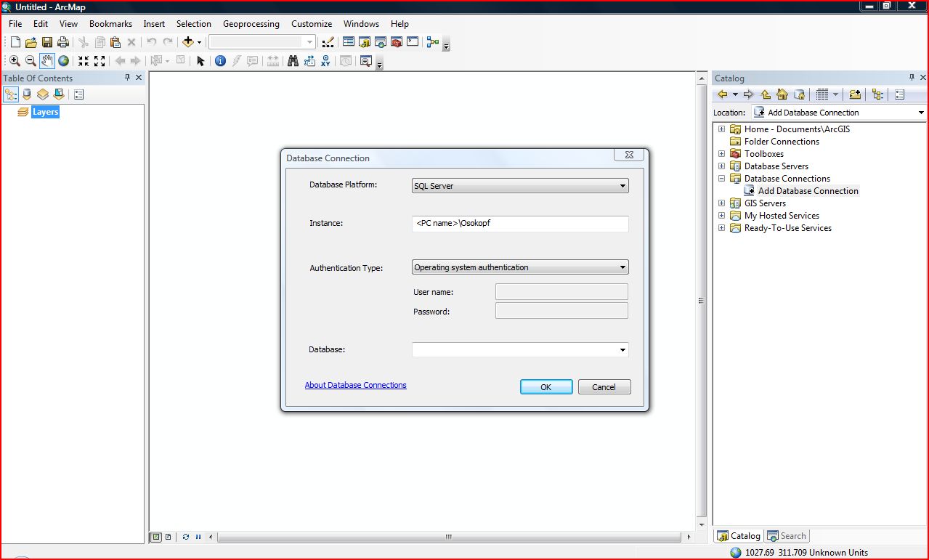Select the Zoom Out tool

click(31, 61)
